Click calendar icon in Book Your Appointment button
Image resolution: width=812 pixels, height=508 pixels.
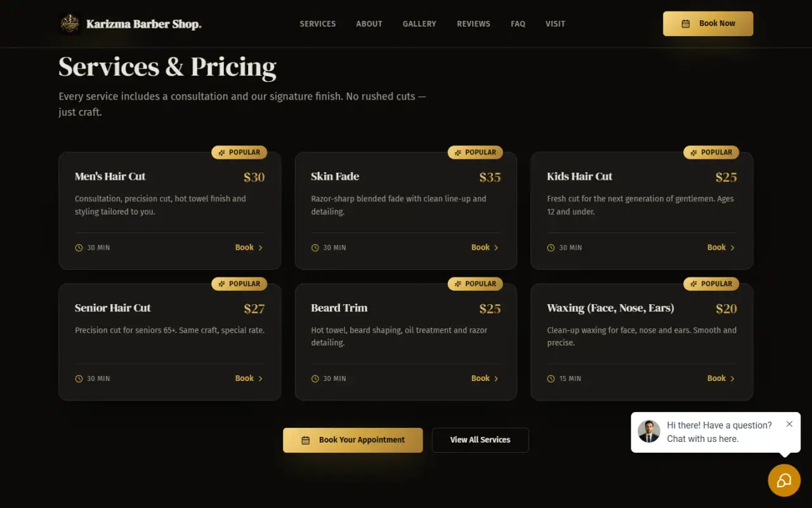pos(306,440)
